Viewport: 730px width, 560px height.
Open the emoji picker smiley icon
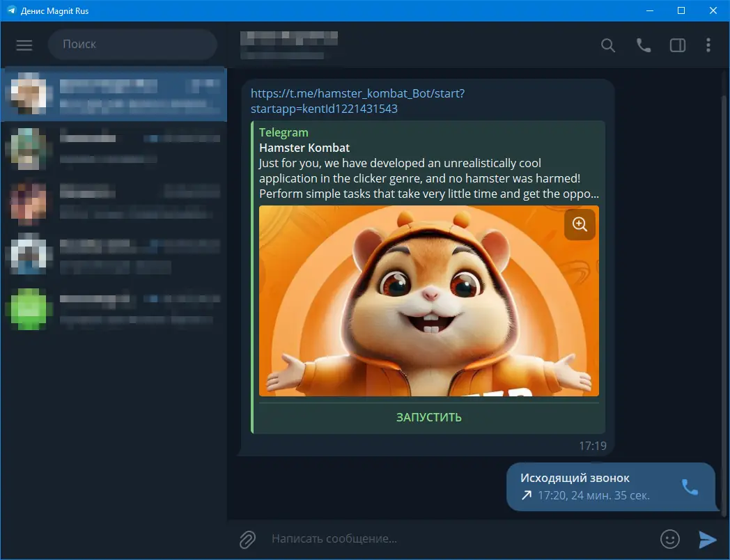click(670, 539)
